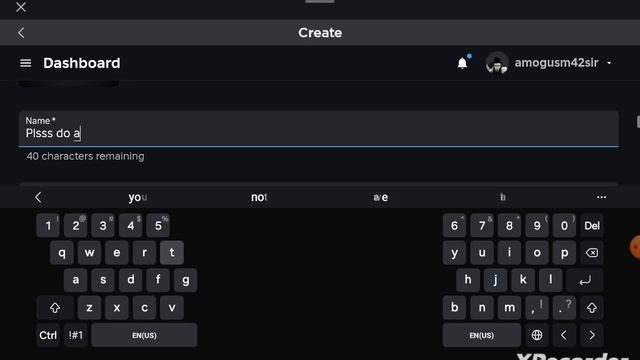
Task: Open more keyboard options (three dots)
Action: point(601,197)
